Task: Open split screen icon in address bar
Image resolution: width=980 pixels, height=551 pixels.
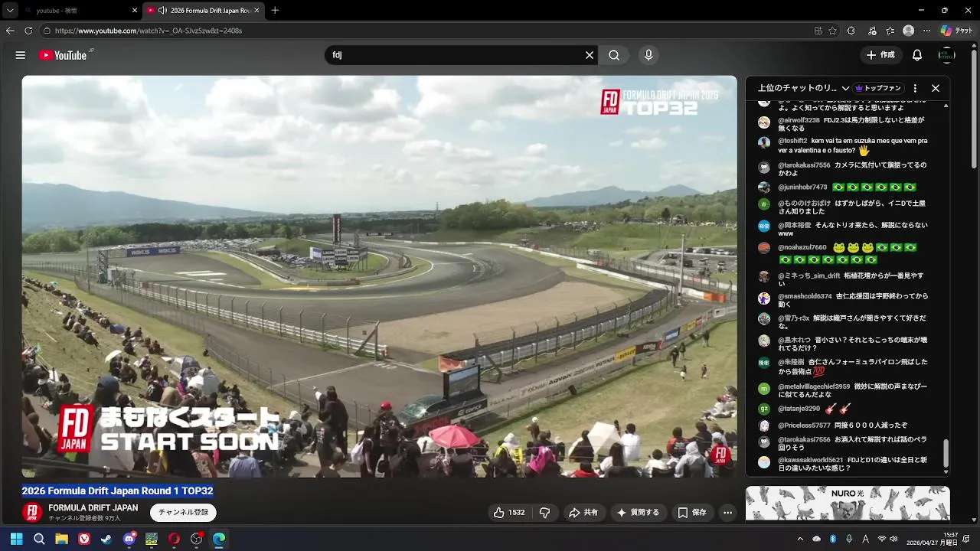Action: [818, 31]
